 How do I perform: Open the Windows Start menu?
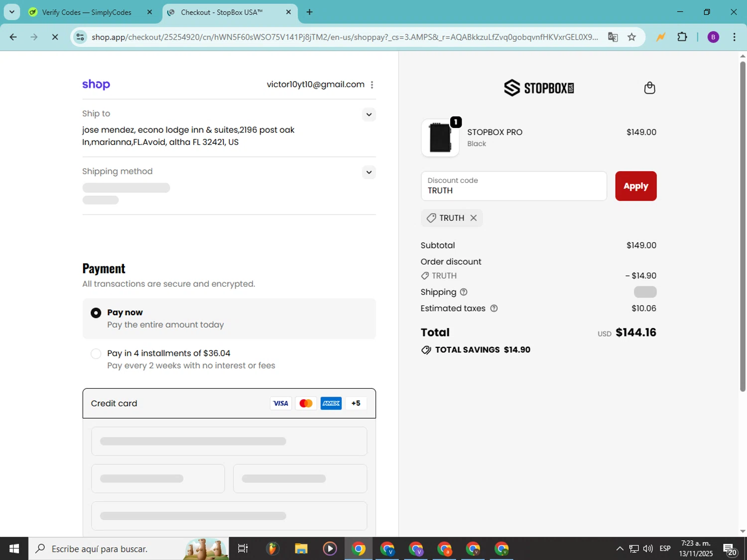click(14, 549)
